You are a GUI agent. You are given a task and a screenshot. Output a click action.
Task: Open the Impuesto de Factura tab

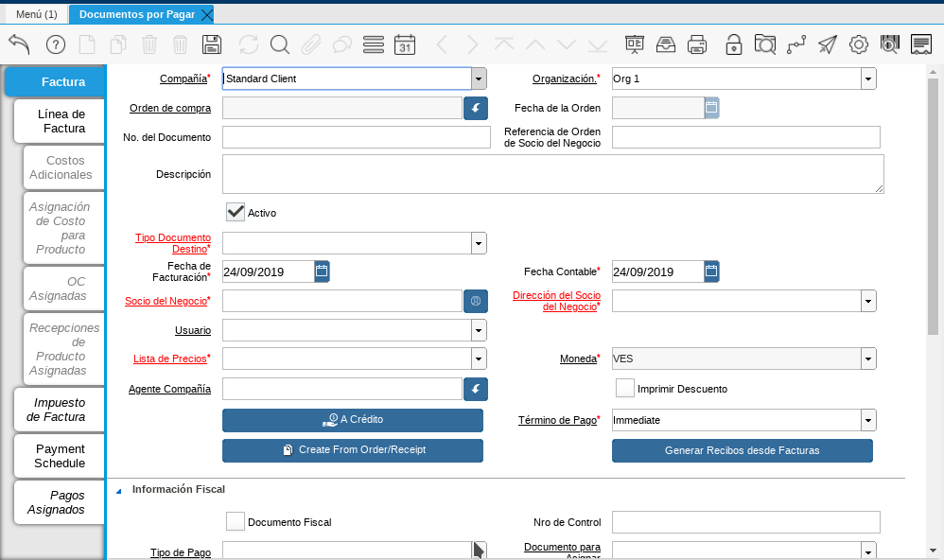coord(61,410)
